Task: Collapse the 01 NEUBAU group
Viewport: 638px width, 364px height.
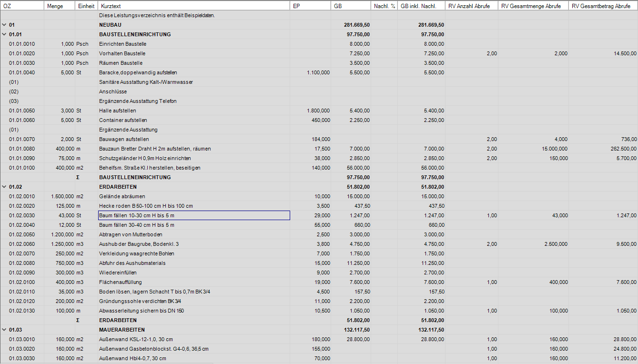Action: [x=4, y=25]
